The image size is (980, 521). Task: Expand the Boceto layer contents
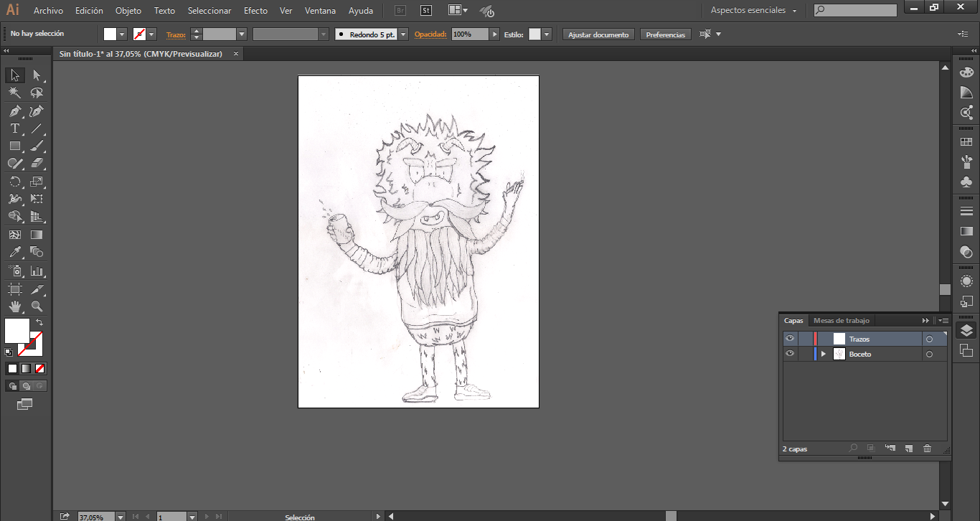pos(824,354)
